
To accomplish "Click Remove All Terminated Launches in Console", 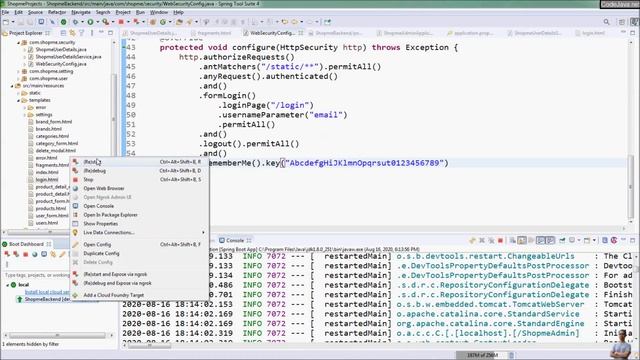I will coord(491,240).
